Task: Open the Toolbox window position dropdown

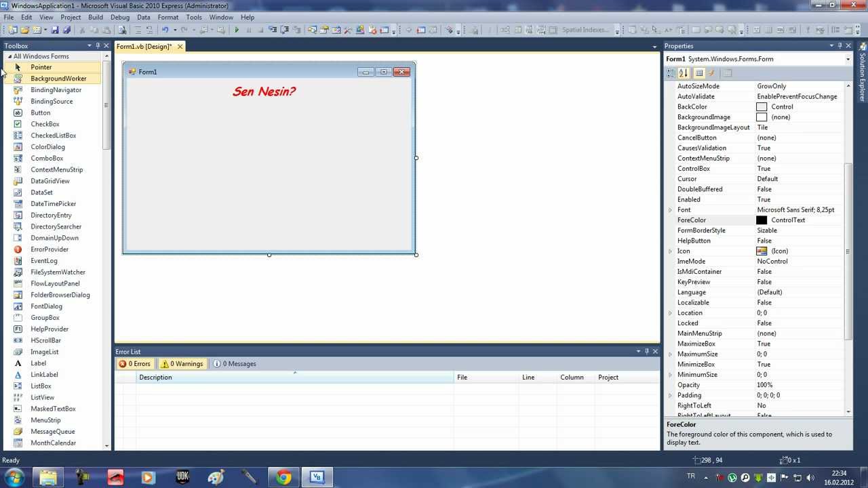Action: point(89,46)
